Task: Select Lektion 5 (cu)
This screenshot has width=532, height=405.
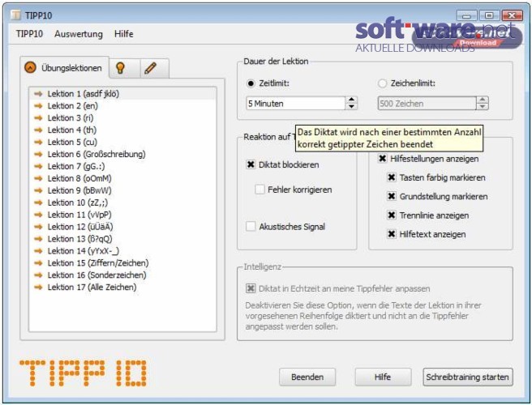Action: click(122, 142)
